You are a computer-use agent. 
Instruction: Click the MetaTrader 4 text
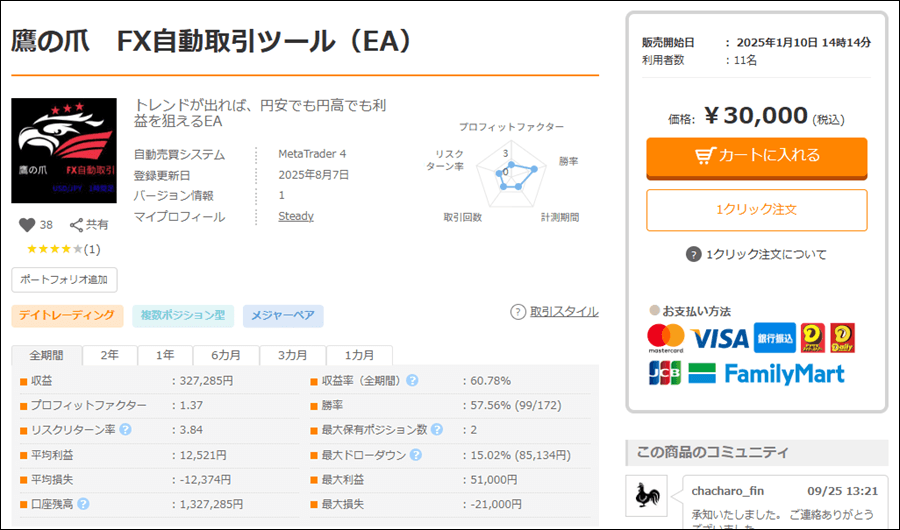[x=312, y=154]
